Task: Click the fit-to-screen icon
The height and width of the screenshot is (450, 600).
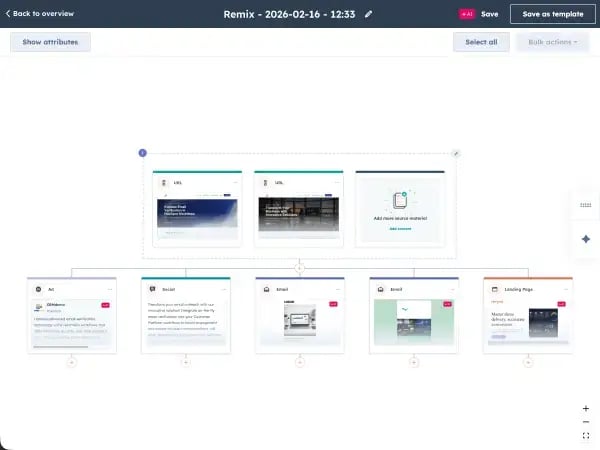Action: (x=585, y=436)
